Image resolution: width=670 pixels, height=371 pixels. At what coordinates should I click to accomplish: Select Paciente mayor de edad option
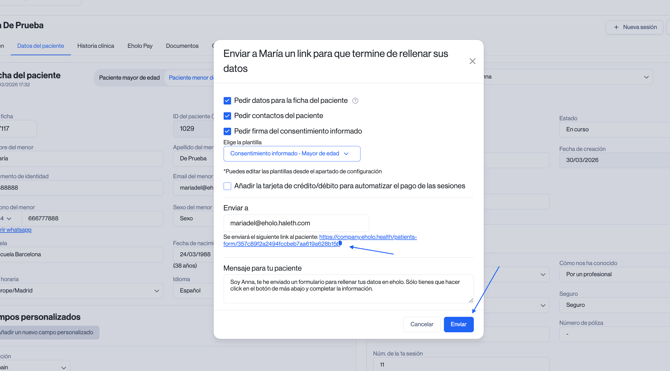coord(129,78)
